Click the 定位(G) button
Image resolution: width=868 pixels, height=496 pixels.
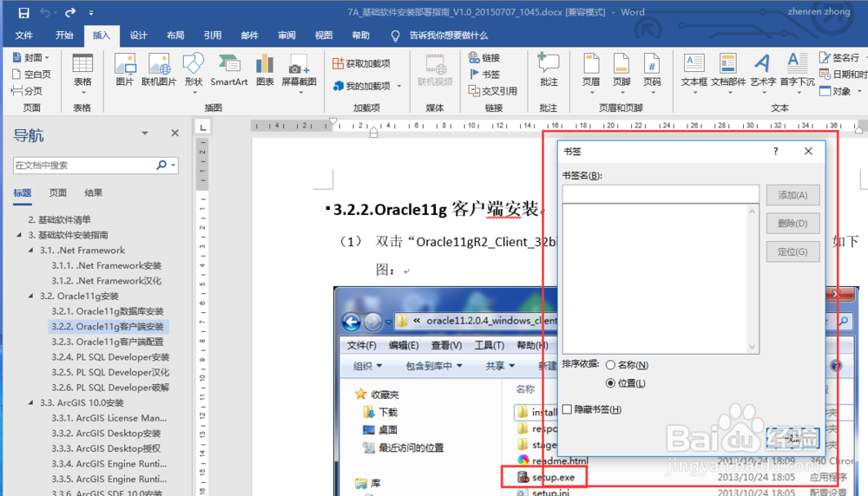[x=792, y=251]
